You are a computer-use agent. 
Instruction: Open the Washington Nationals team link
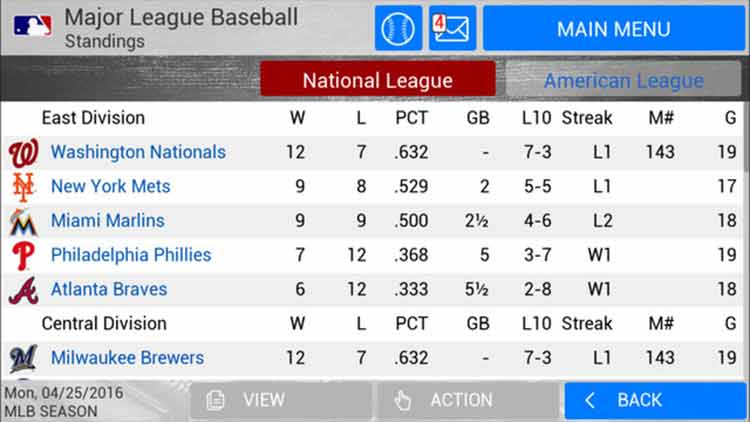click(x=138, y=152)
